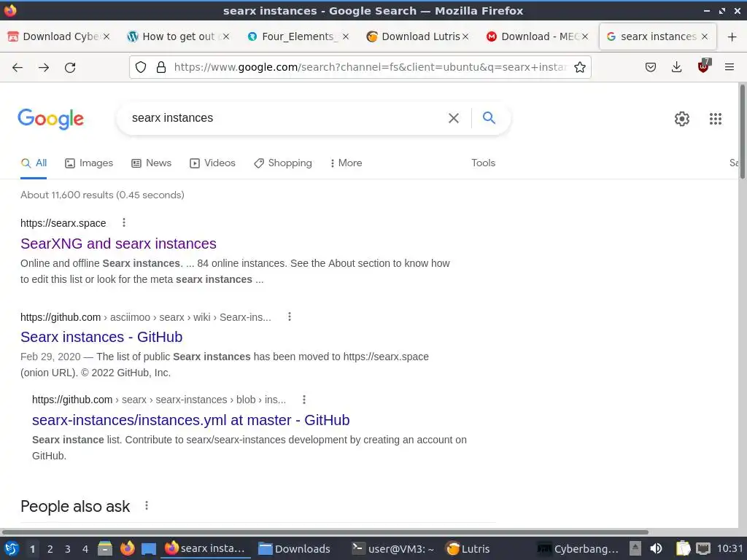This screenshot has height=560, width=747.
Task: Submit search with the magnifier icon
Action: coord(489,117)
